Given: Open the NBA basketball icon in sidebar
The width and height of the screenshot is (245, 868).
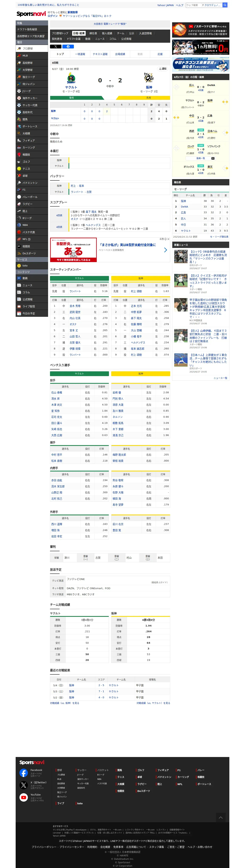Looking at the screenshot, I should click(19, 225).
